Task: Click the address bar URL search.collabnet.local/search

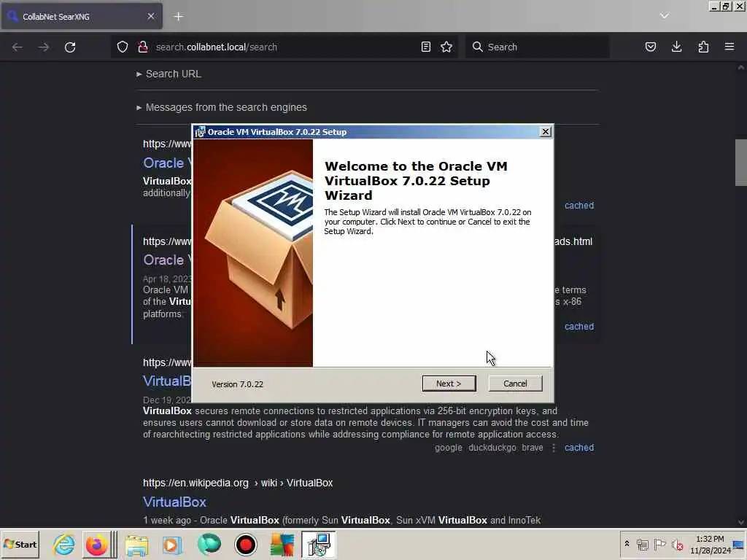Action: tap(216, 47)
